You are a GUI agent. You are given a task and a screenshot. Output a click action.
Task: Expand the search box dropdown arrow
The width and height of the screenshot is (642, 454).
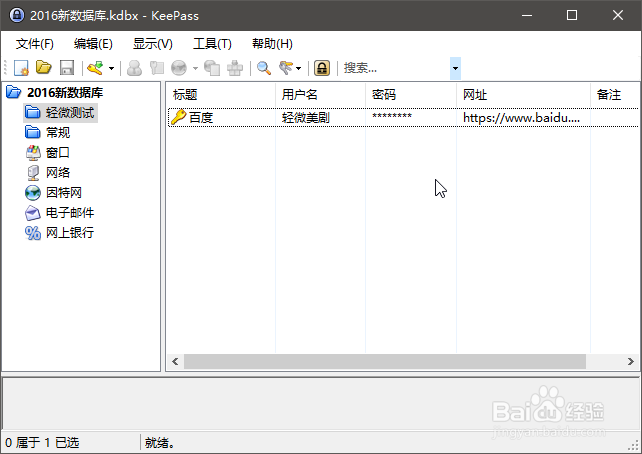pos(455,68)
